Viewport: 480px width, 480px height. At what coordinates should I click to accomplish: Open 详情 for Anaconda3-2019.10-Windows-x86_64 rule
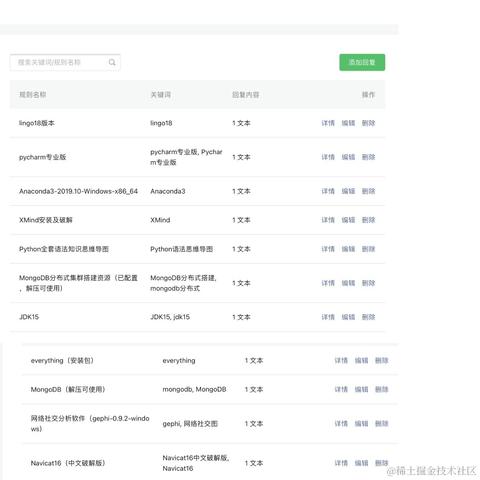pyautogui.click(x=328, y=191)
